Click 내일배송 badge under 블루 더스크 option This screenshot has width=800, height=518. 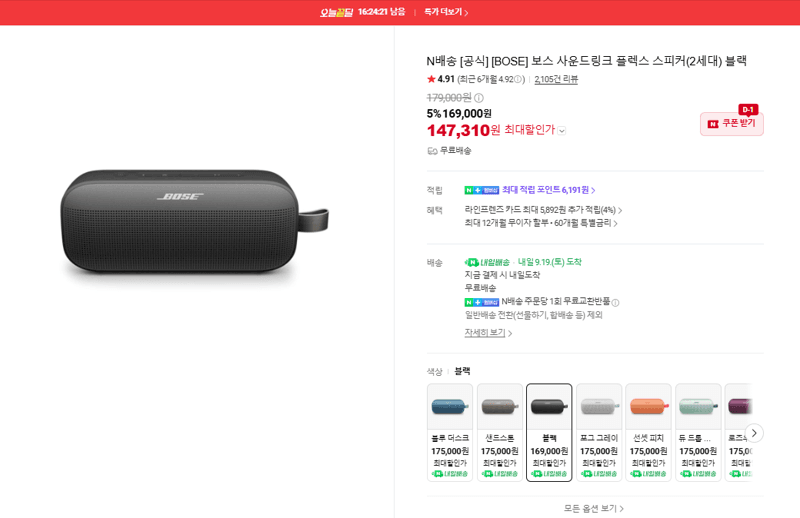449,474
